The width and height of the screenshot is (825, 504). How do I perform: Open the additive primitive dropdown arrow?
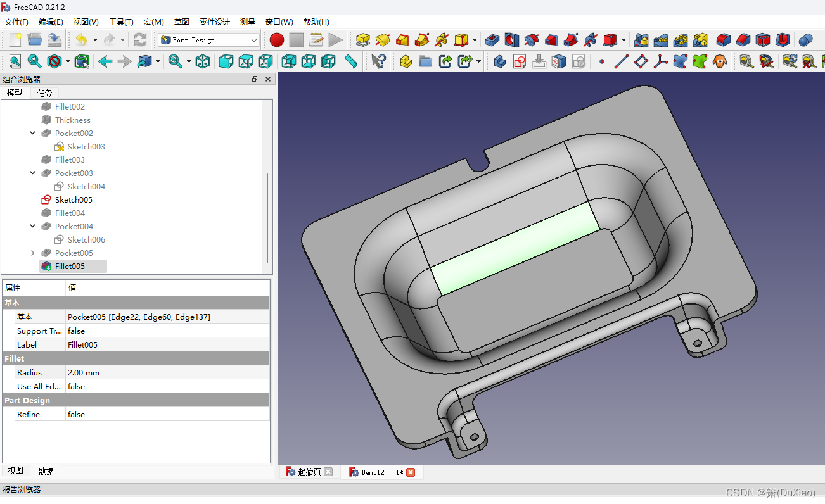coord(475,40)
